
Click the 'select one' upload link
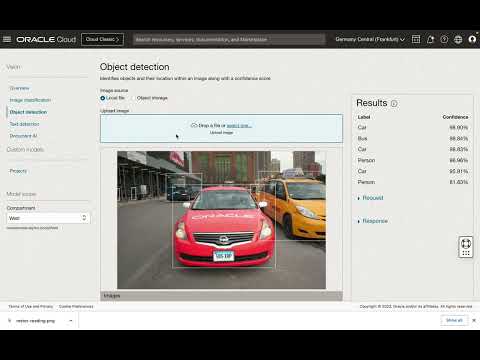[239, 126]
